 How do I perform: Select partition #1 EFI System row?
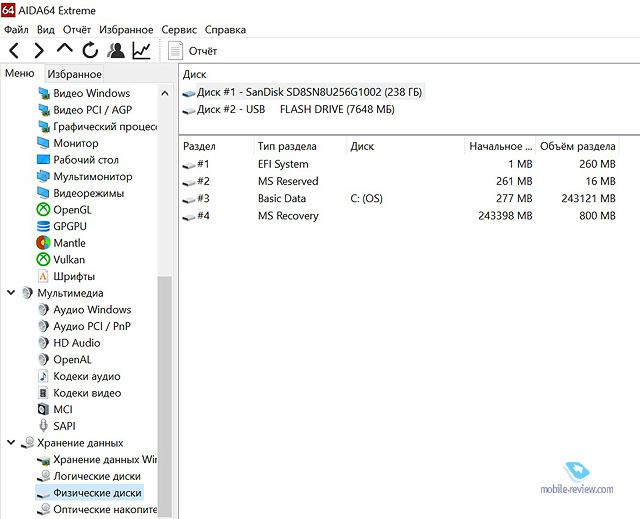[x=399, y=164]
